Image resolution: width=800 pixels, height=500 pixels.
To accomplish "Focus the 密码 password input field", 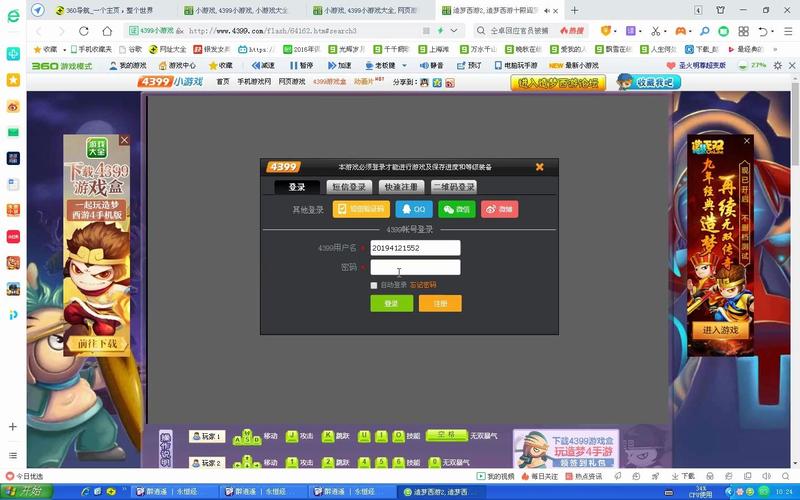I will point(415,267).
